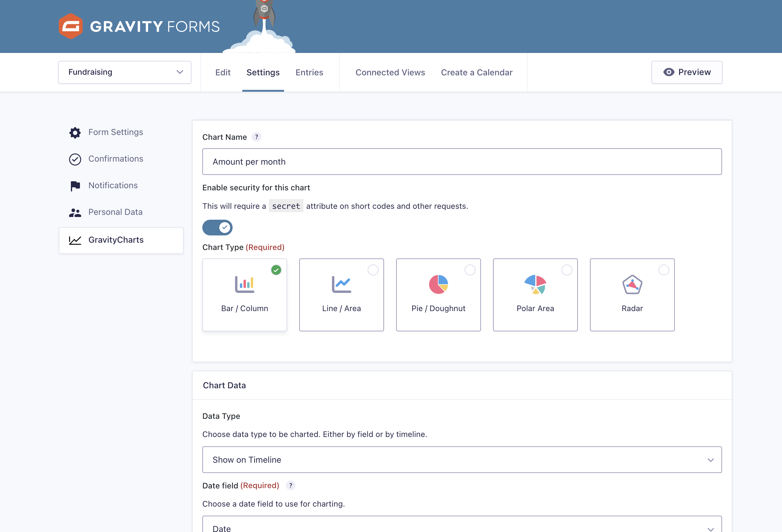782x532 pixels.
Task: Click "Enable security for this chart" label
Action: coord(256,188)
